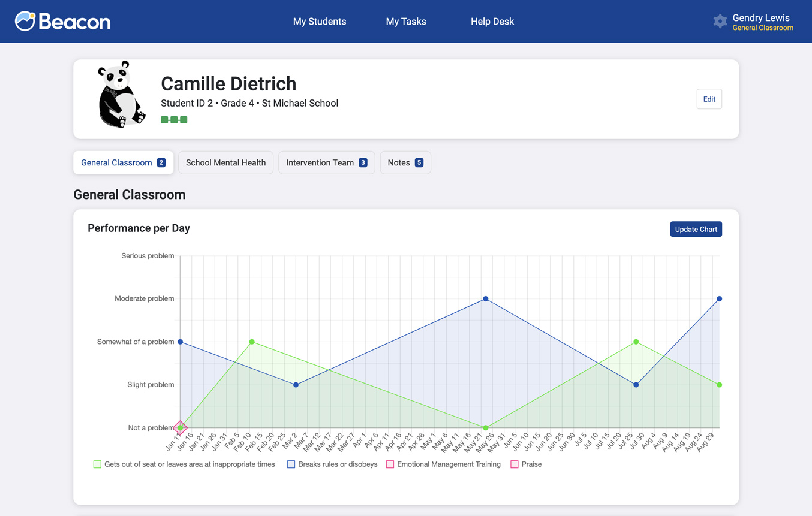Click yellow General Classroom role under Gendry Lewis

tap(763, 28)
